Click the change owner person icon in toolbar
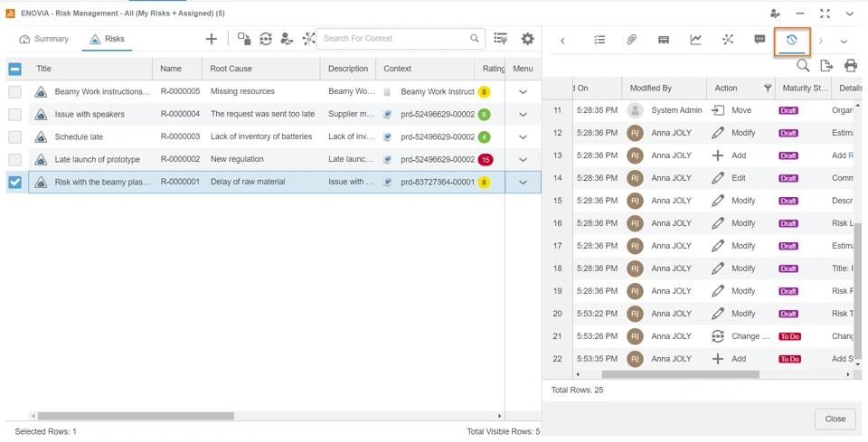Screen dimensions: 868x442 click(287, 39)
